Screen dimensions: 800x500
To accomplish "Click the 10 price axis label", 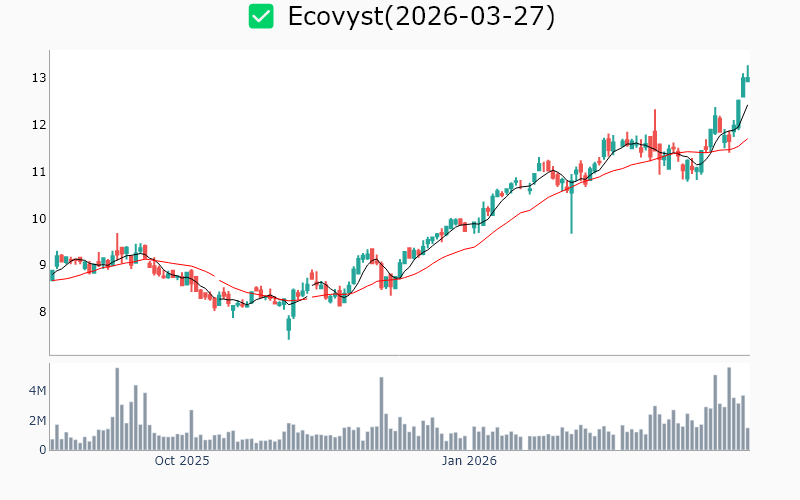I will (x=39, y=219).
